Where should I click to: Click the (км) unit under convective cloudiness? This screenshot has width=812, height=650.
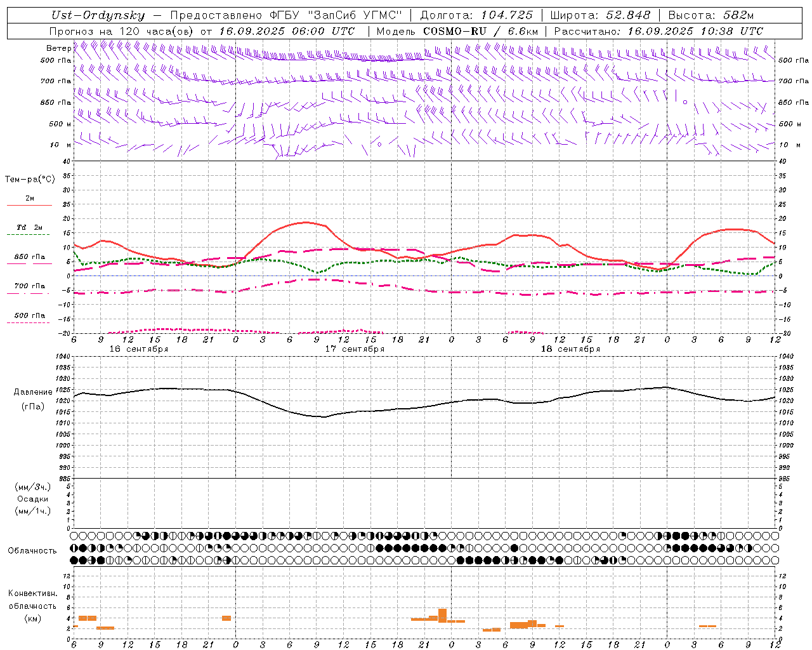point(33,618)
